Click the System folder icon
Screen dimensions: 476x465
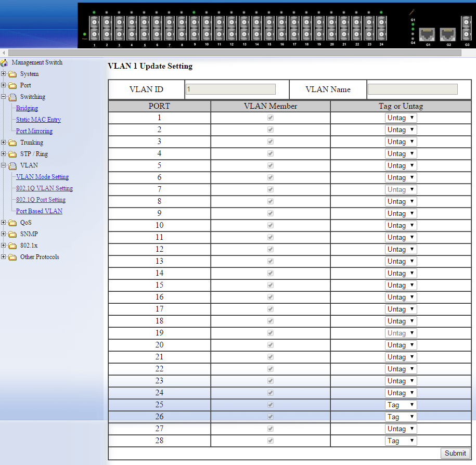click(12, 74)
